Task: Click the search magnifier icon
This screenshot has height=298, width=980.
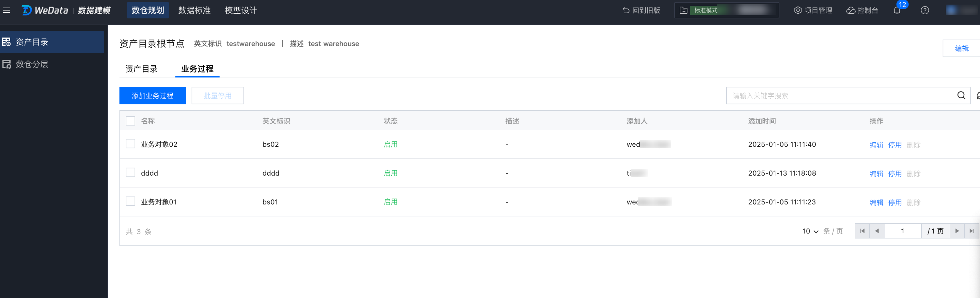Action: point(961,96)
